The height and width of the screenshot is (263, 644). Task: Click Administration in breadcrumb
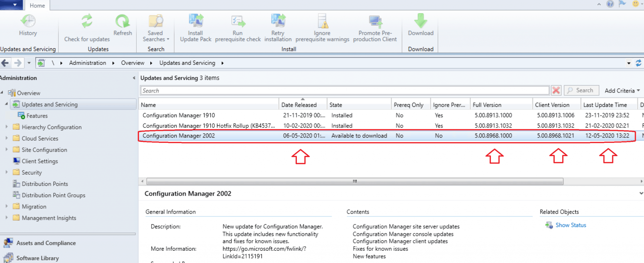[88, 63]
